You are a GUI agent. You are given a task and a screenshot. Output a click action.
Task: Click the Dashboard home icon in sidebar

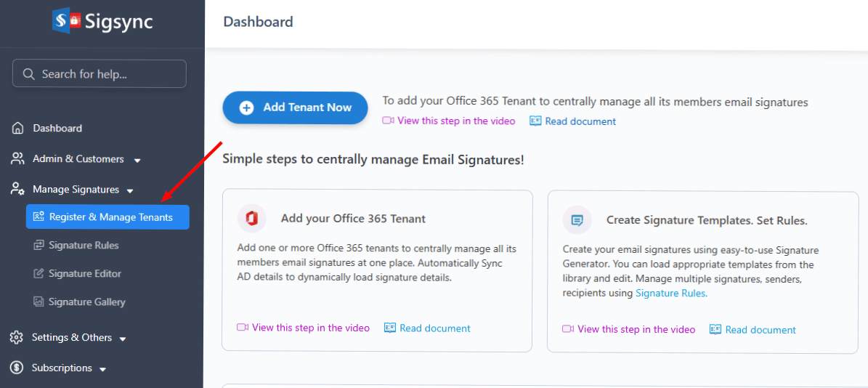(x=18, y=129)
